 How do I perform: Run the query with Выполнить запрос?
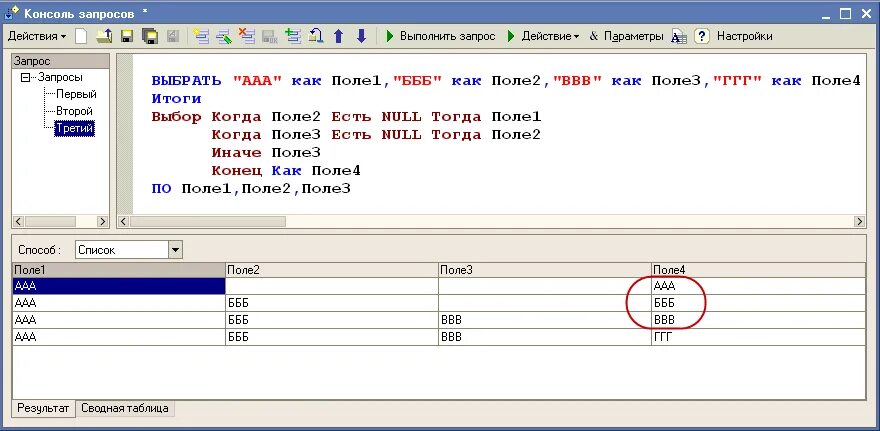(441, 36)
